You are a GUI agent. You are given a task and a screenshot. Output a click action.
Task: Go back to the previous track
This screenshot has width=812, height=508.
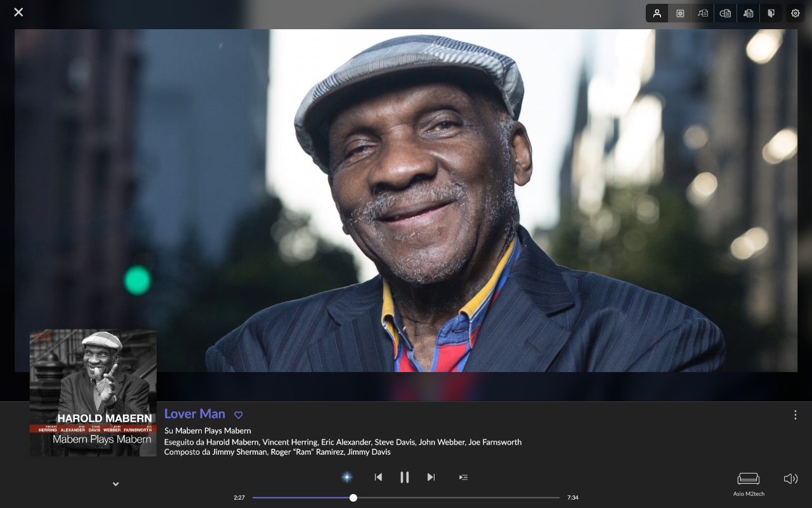pos(378,477)
